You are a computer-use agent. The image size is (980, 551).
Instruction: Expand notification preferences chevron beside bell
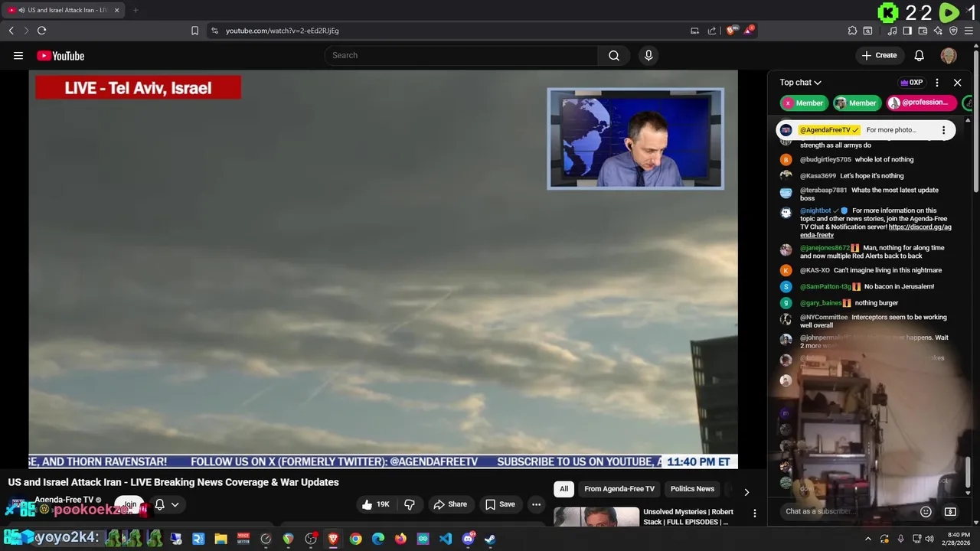click(175, 504)
